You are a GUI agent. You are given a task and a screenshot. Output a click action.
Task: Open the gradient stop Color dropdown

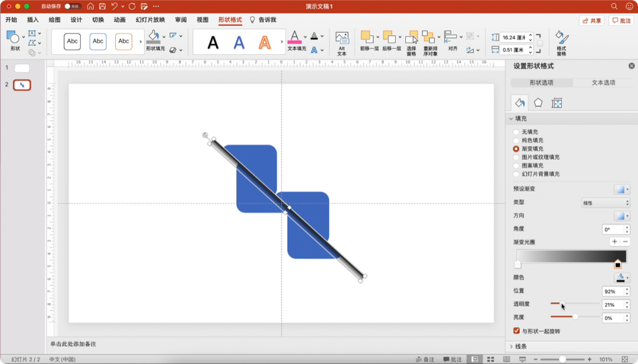coord(621,278)
